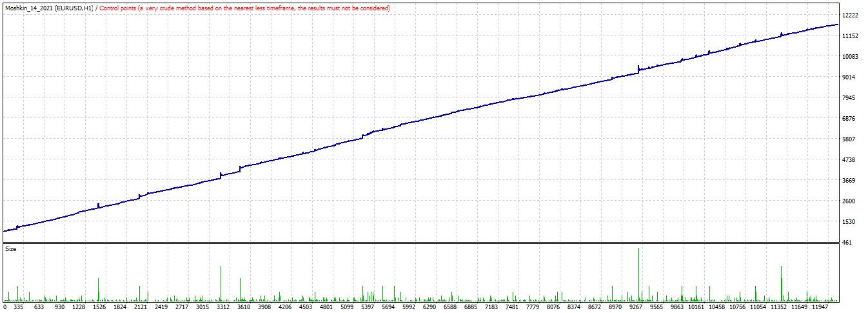Click trade number 8076 on the x-axis
868x313 pixels.
click(553, 308)
